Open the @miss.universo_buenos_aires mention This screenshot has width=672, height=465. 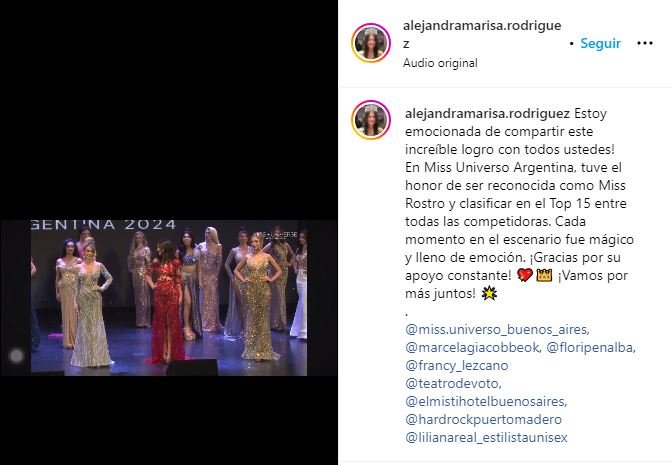[x=497, y=330]
